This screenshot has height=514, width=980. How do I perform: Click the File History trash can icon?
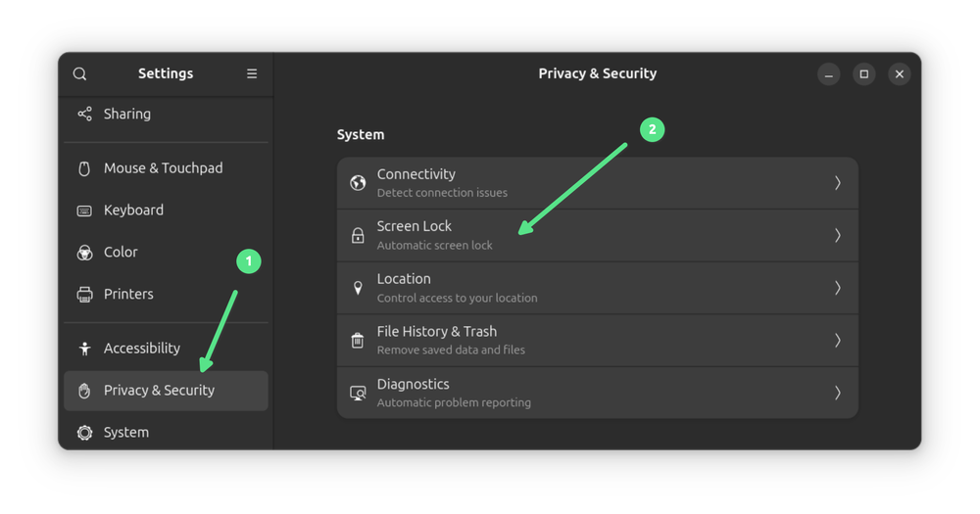pos(358,341)
